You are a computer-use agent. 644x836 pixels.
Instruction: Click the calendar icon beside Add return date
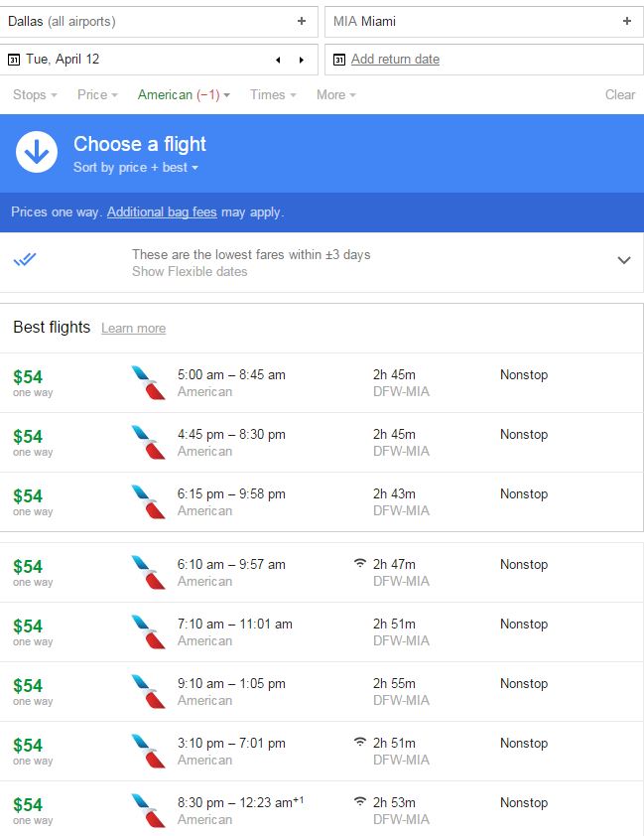[339, 60]
